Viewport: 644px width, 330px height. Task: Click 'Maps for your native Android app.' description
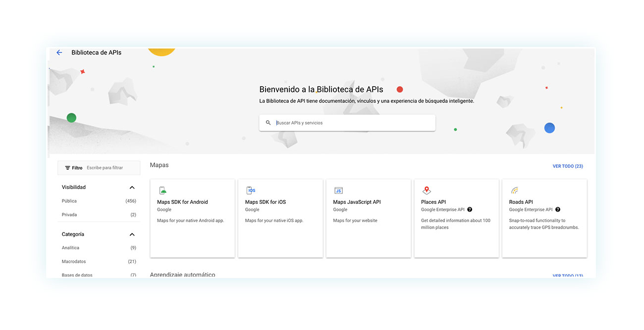[x=191, y=221]
